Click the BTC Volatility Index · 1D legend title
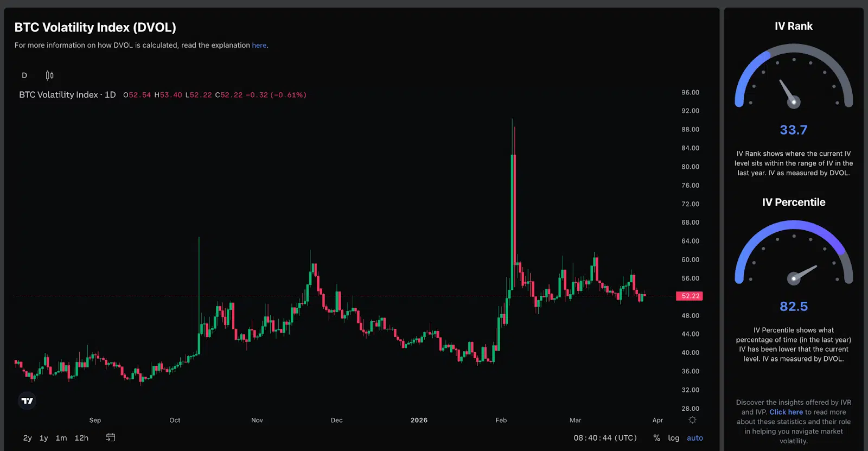This screenshot has height=451, width=868. point(67,94)
